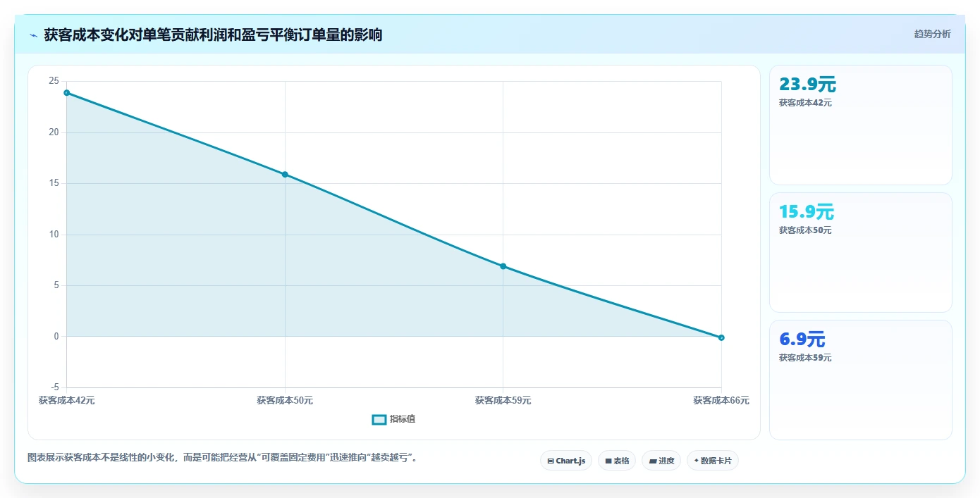
Task: Click the y-axis value -5
Action: click(x=55, y=387)
